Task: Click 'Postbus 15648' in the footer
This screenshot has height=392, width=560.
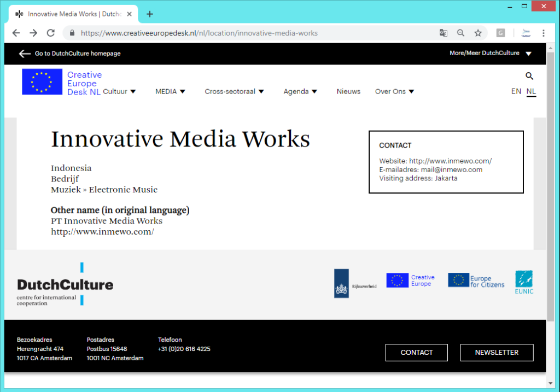Action: (x=107, y=349)
